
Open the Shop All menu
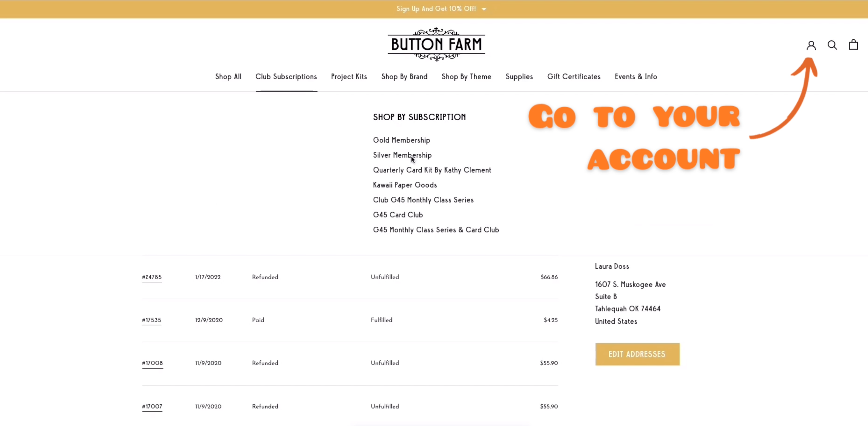click(x=228, y=77)
